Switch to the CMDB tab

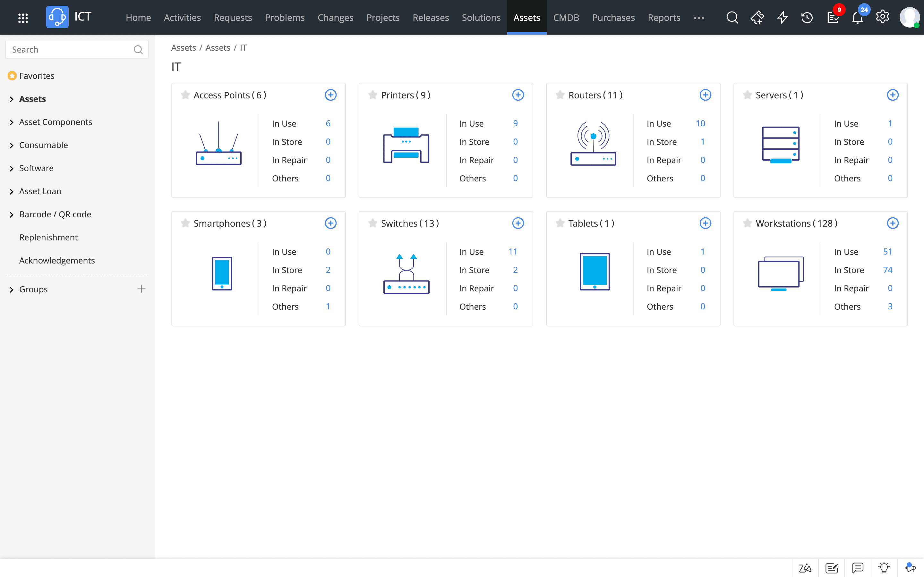(x=566, y=18)
